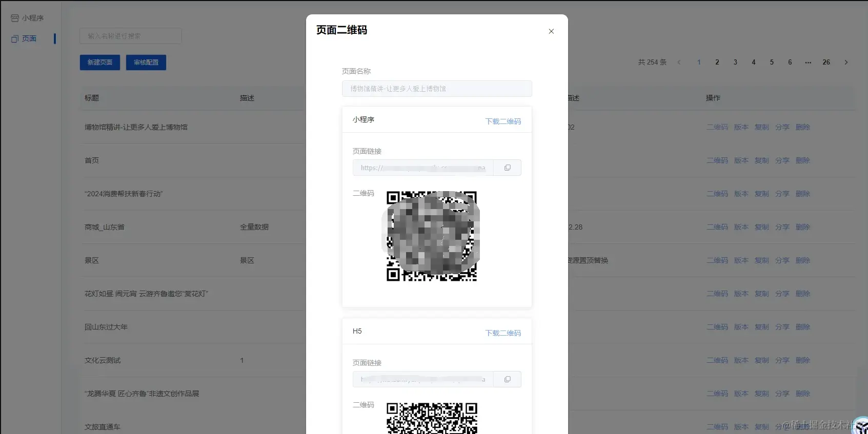
Task: Select the 全量数据 description cell
Action: tap(254, 227)
